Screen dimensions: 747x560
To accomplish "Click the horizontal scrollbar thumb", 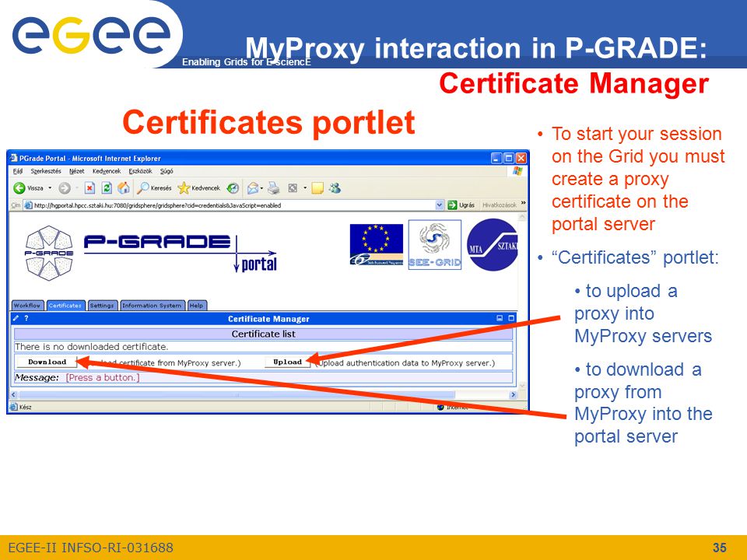I will coord(237,395).
